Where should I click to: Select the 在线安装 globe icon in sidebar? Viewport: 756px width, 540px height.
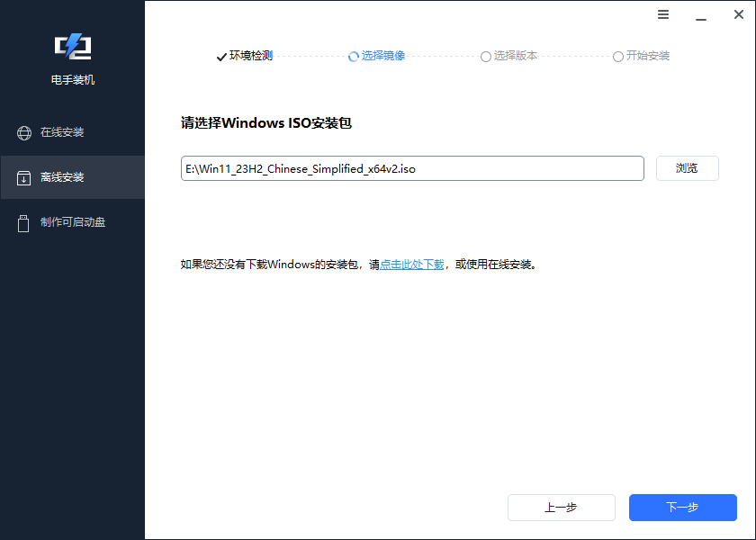(x=23, y=132)
